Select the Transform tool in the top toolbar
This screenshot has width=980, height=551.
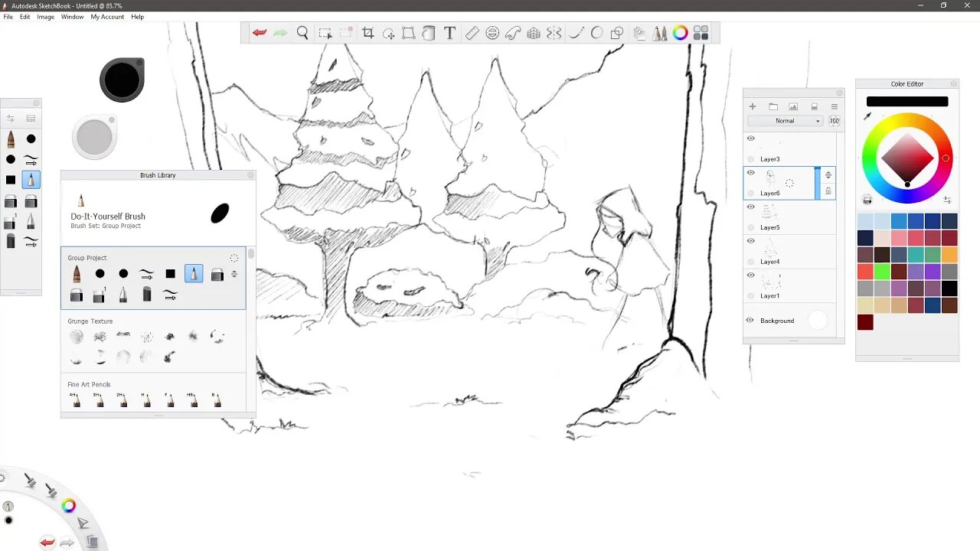pos(409,33)
